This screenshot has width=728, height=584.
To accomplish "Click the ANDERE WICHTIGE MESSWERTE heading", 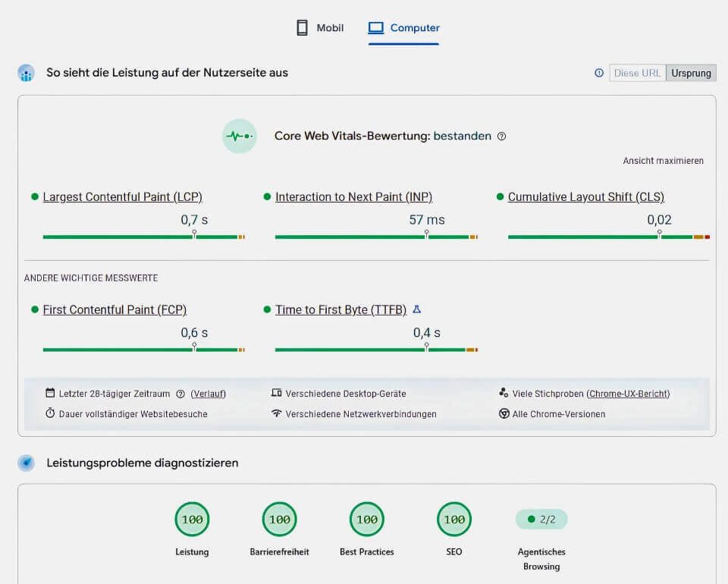I will pyautogui.click(x=91, y=278).
